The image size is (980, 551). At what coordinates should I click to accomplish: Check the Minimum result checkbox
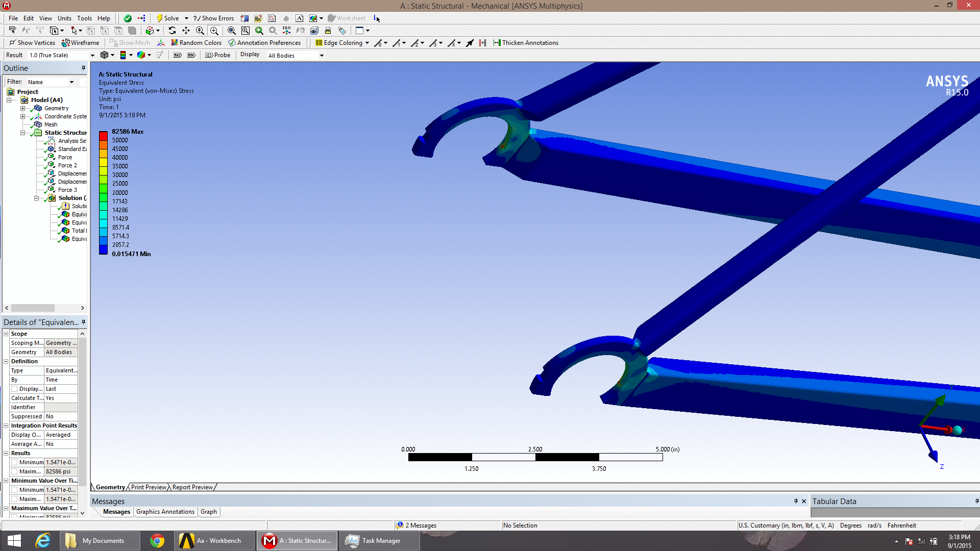click(15, 462)
